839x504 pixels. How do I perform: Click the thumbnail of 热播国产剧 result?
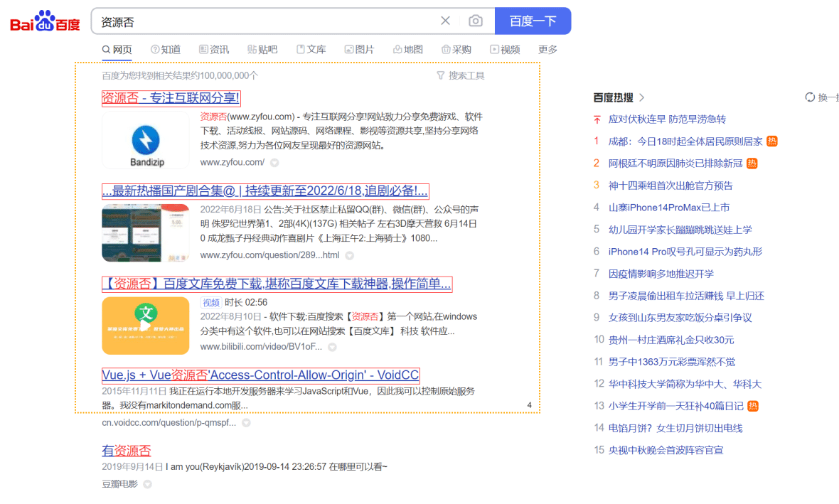point(146,232)
